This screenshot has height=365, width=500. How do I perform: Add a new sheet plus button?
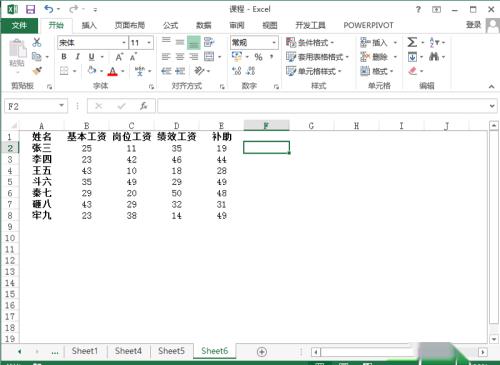[x=262, y=352]
